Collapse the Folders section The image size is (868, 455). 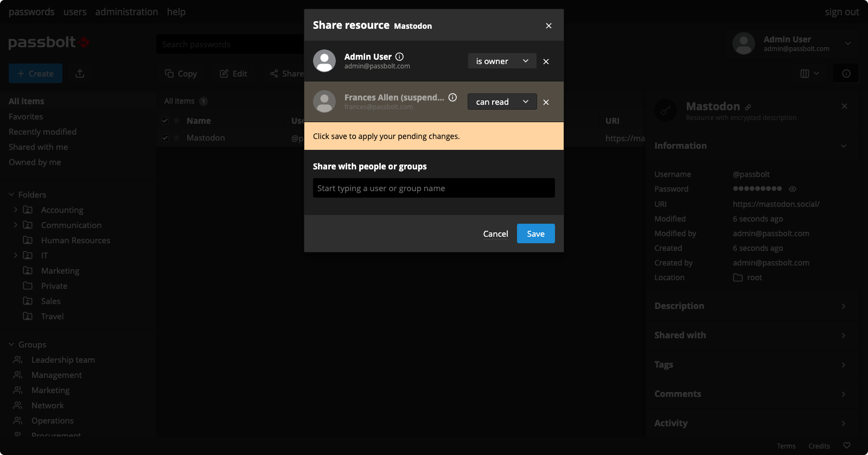coord(11,194)
